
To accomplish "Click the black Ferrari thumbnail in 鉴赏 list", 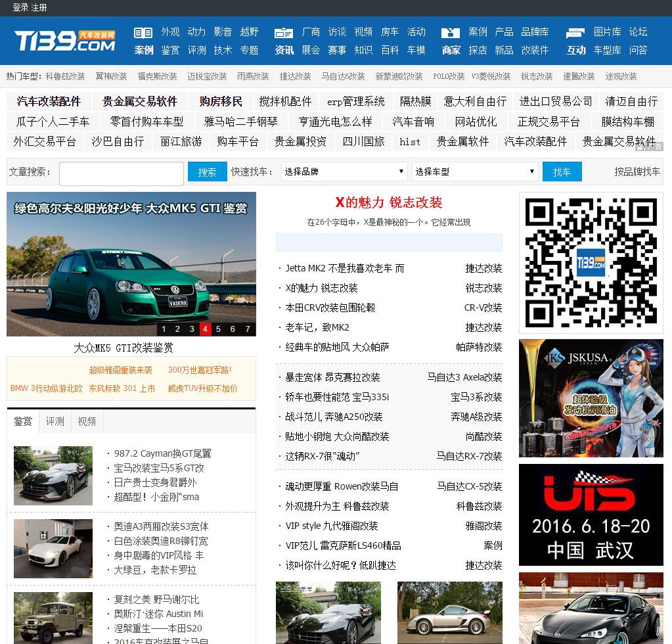I will [53, 476].
